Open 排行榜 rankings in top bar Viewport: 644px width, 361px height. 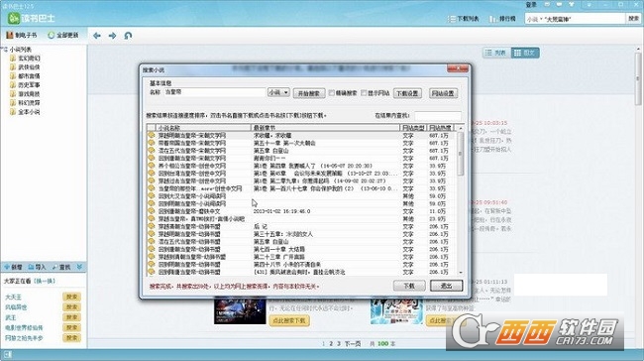point(502,19)
